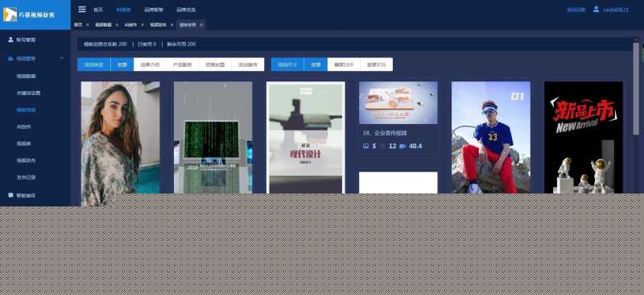
Task: Click the chat bubble icon at sidebar bottom
Action: pos(10,195)
